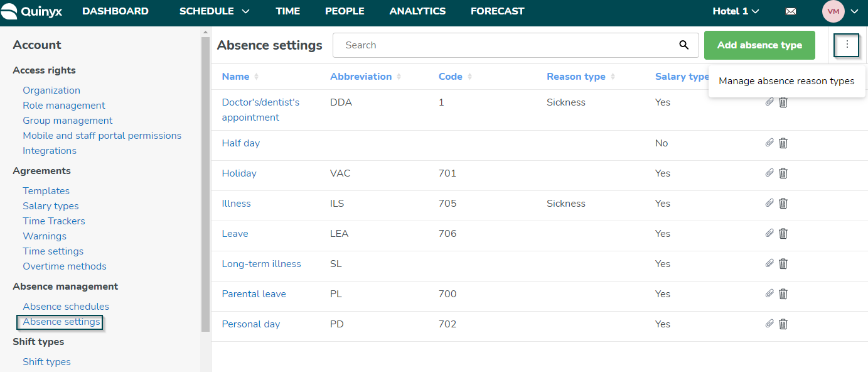Image resolution: width=868 pixels, height=372 pixels.
Task: Click paperclip icon in Holiday row
Action: pos(769,173)
